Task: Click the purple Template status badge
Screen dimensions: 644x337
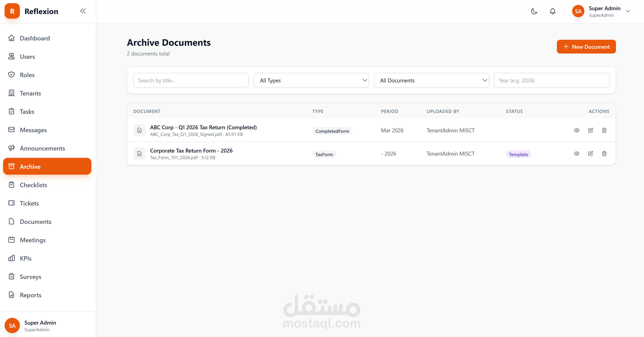Action: point(518,154)
